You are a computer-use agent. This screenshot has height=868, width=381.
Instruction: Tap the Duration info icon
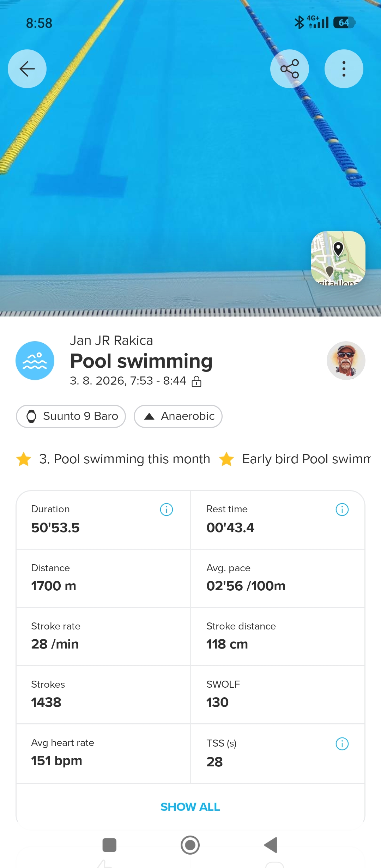tap(167, 510)
